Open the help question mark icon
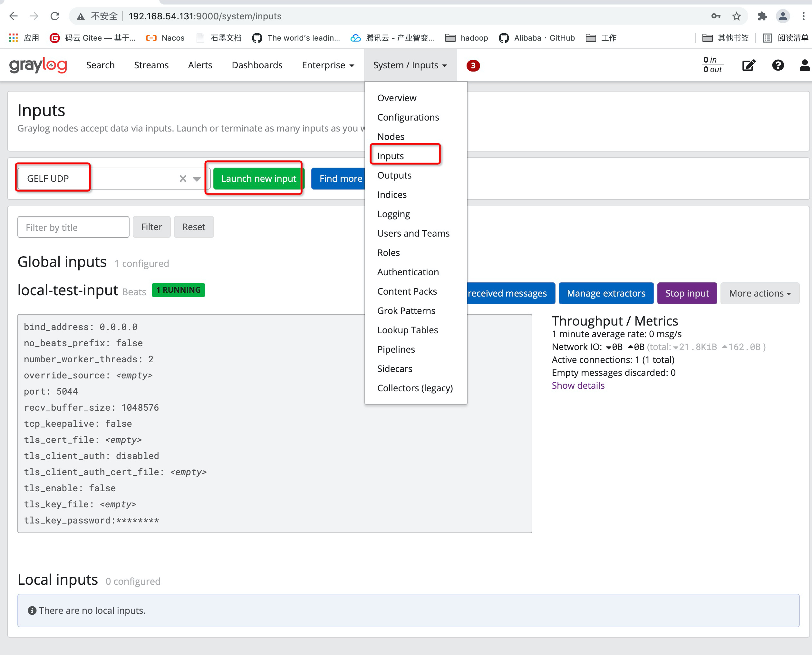 point(778,65)
